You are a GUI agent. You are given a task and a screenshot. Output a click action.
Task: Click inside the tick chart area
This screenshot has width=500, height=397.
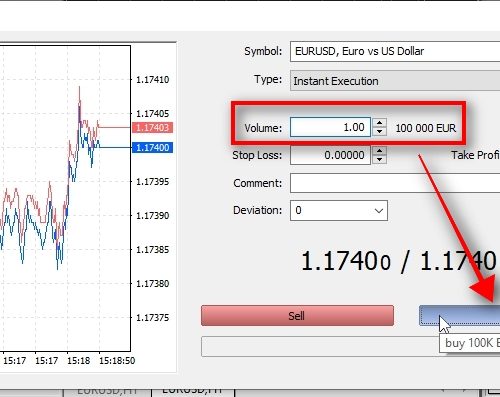pyautogui.click(x=65, y=198)
